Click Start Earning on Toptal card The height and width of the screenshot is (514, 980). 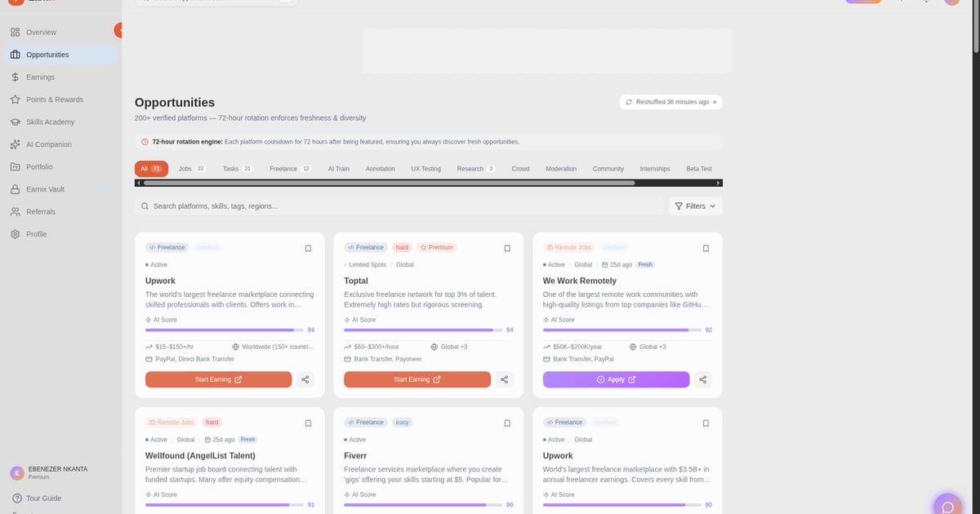click(417, 379)
